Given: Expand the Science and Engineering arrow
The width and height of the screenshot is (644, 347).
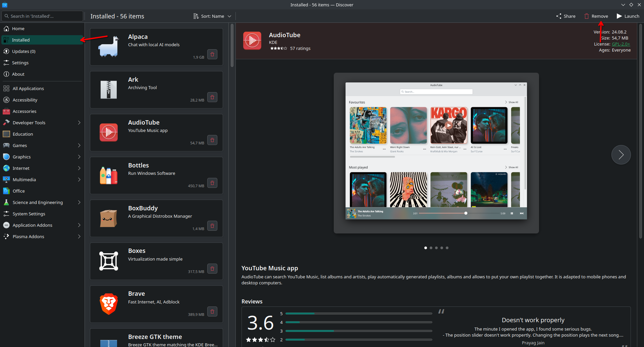Looking at the screenshot, I should [79, 202].
